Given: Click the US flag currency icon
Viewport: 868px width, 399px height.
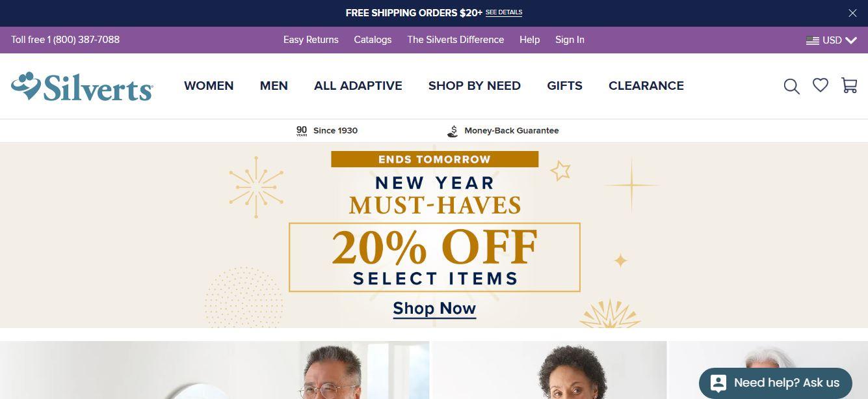Looking at the screenshot, I should [x=813, y=40].
